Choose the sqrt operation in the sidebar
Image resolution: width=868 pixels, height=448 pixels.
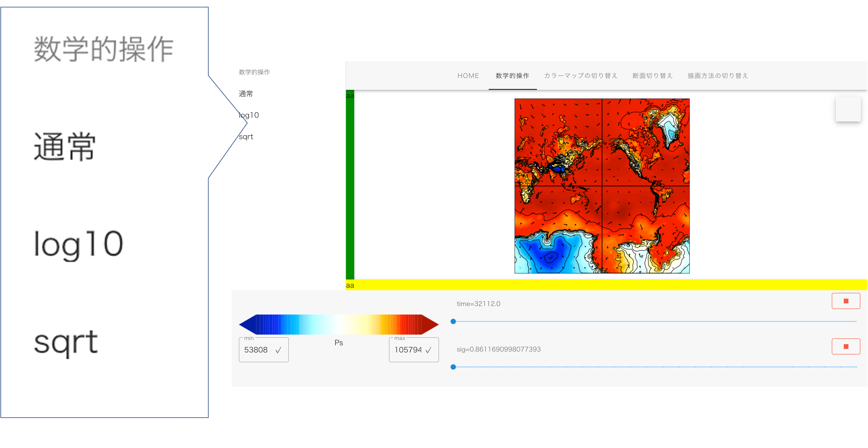(246, 136)
